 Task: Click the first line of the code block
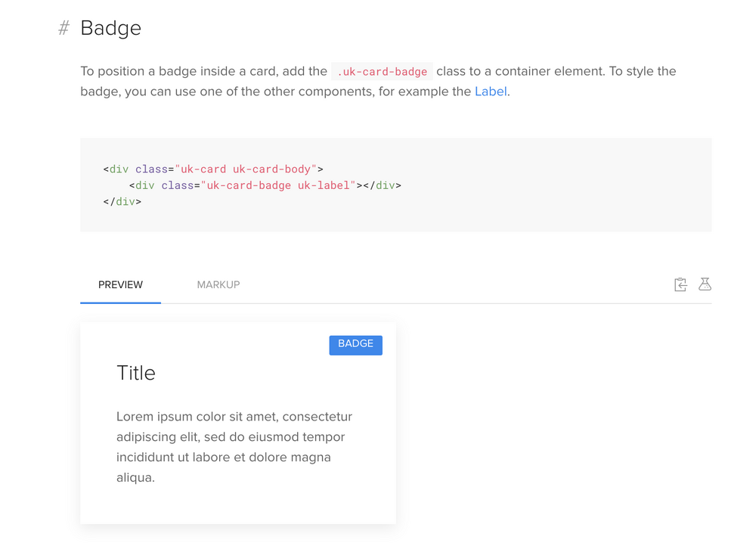click(x=213, y=169)
